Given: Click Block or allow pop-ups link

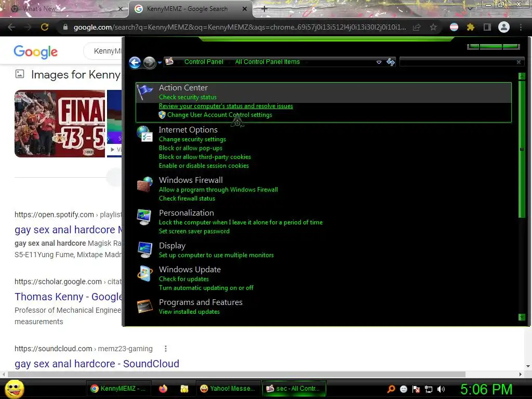Looking at the screenshot, I should (191, 148).
